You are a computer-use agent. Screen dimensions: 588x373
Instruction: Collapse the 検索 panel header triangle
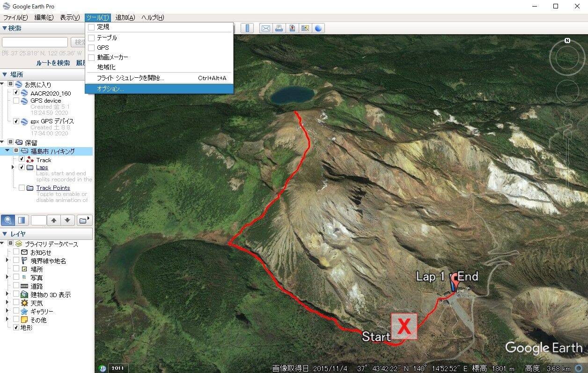pos(5,28)
